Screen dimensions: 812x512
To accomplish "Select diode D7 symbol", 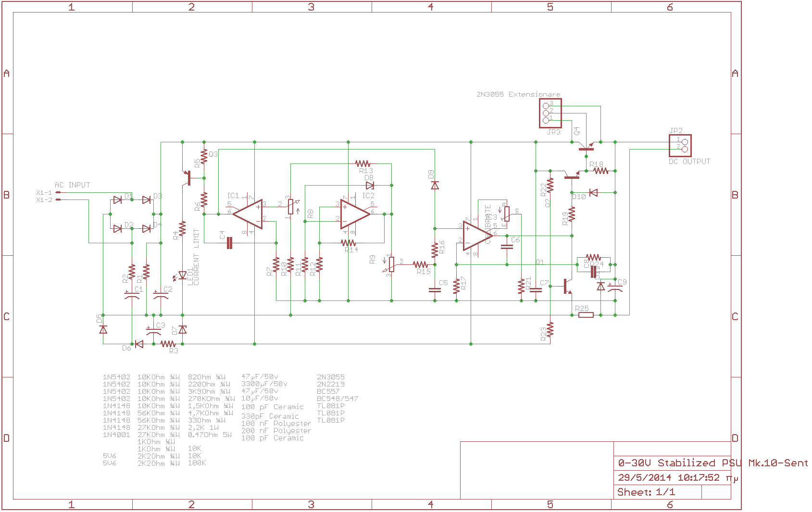I will coord(182,329).
